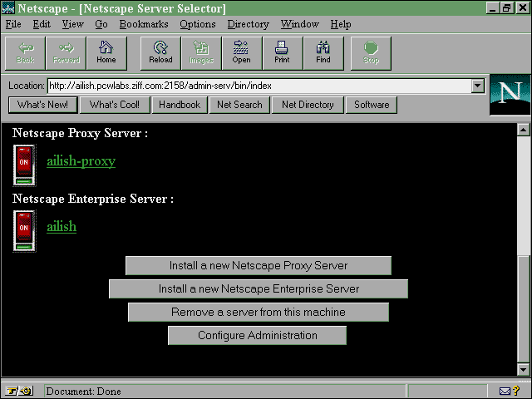Open Find with the binoculars button
532x399 pixels.
tap(323, 53)
